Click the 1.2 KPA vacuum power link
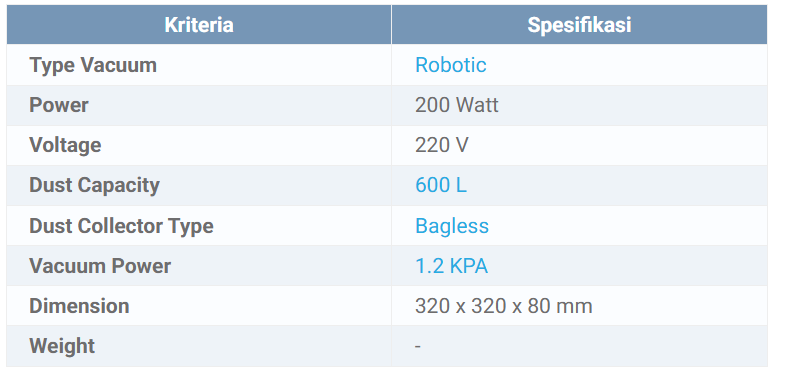The height and width of the screenshot is (374, 788). pyautogui.click(x=451, y=266)
